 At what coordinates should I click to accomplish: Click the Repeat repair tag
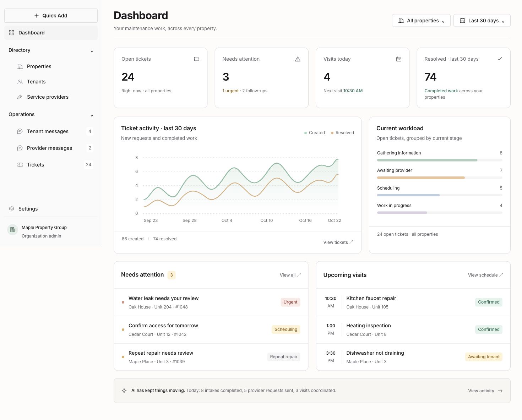coord(284,357)
